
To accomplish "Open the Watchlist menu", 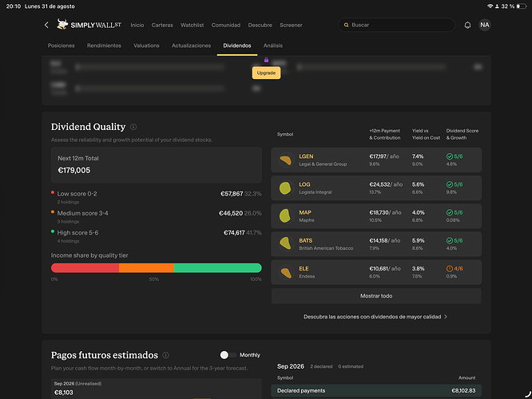I will click(192, 25).
